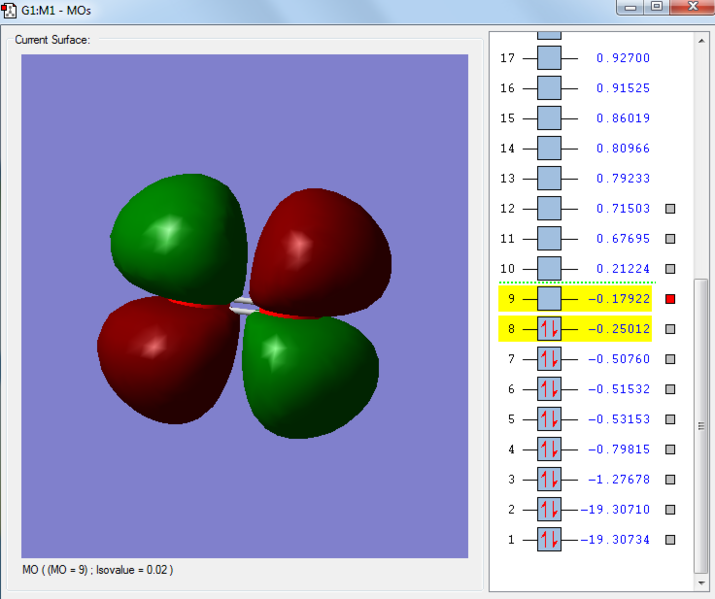Click energy value -1.27678

coord(619,480)
